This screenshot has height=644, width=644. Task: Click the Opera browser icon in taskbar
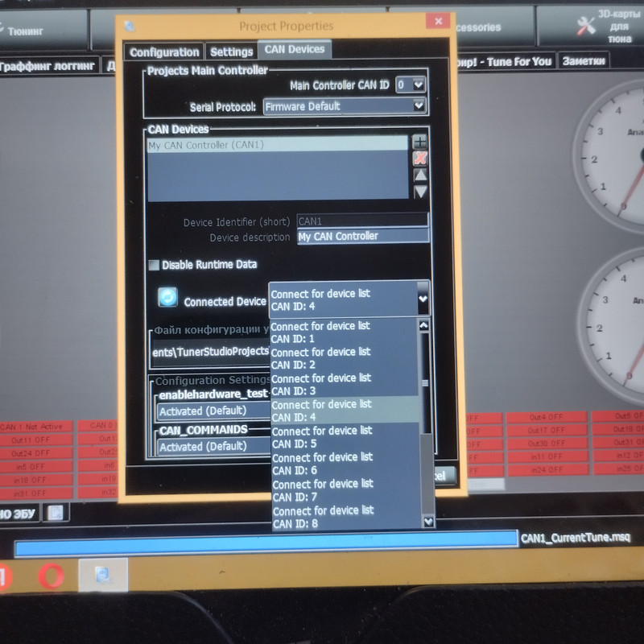click(52, 576)
